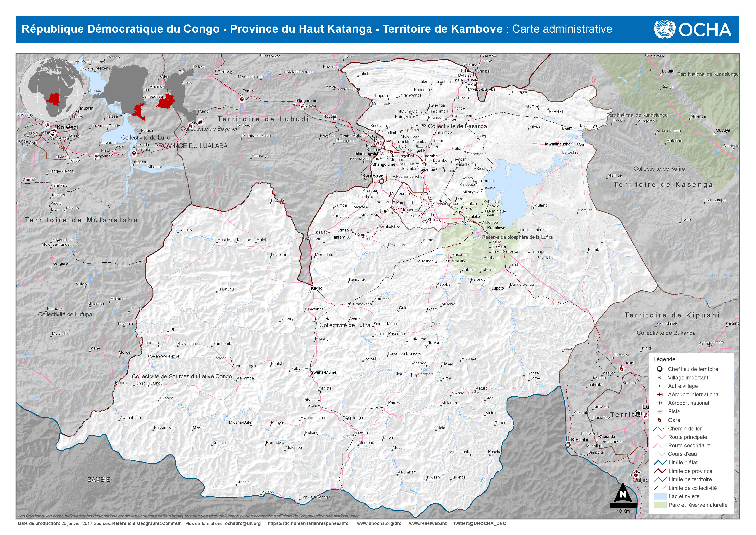Open the rdc.humanitarianresponse.info link
The height and width of the screenshot is (535, 756).
click(x=308, y=524)
